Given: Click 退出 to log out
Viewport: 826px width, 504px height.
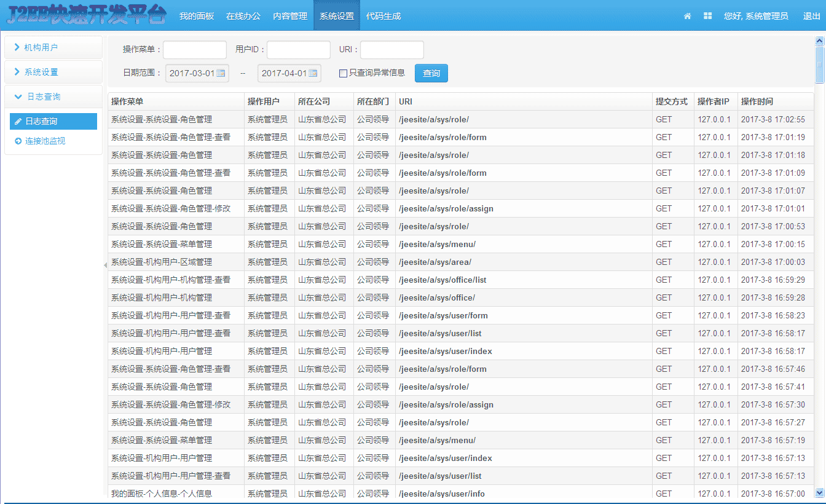Looking at the screenshot, I should [x=810, y=16].
